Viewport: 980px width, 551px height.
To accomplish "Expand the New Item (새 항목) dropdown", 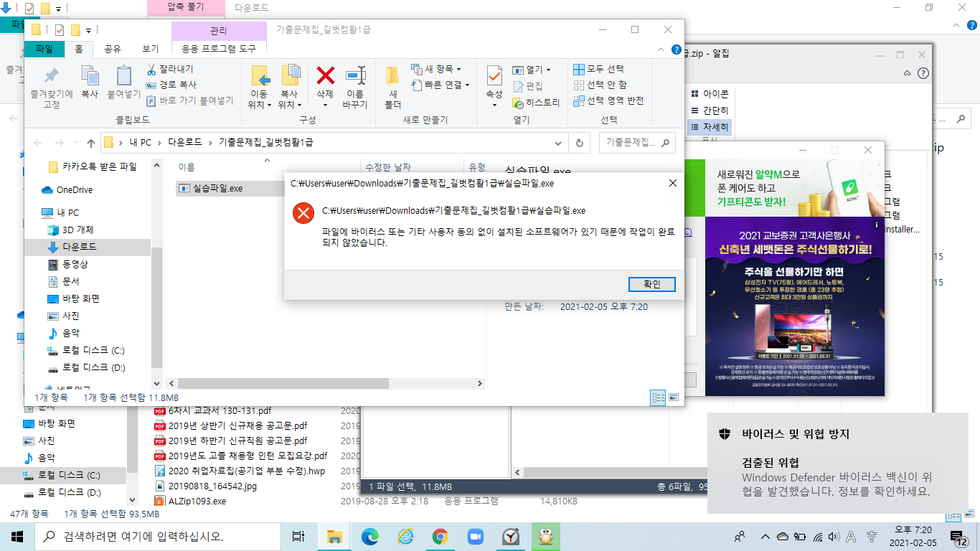I will coord(458,70).
